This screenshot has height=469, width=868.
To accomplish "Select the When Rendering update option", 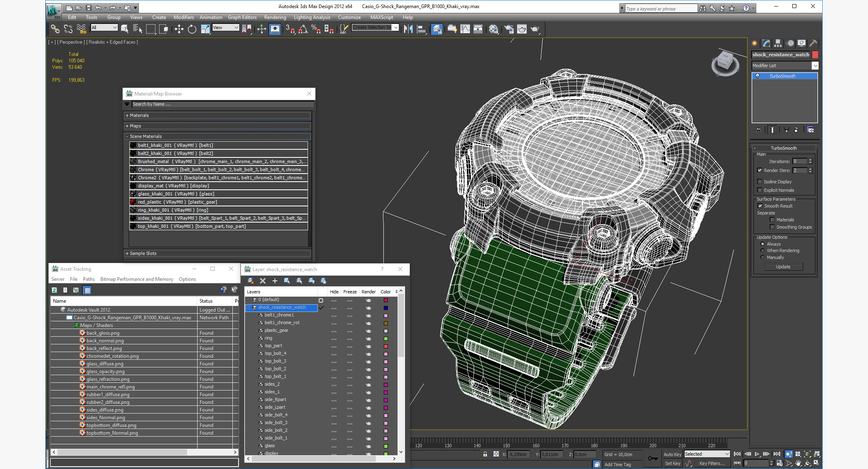I will (x=762, y=250).
